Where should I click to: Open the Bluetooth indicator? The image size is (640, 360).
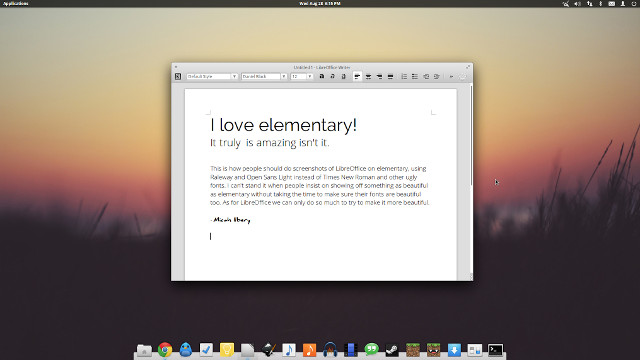600,4
